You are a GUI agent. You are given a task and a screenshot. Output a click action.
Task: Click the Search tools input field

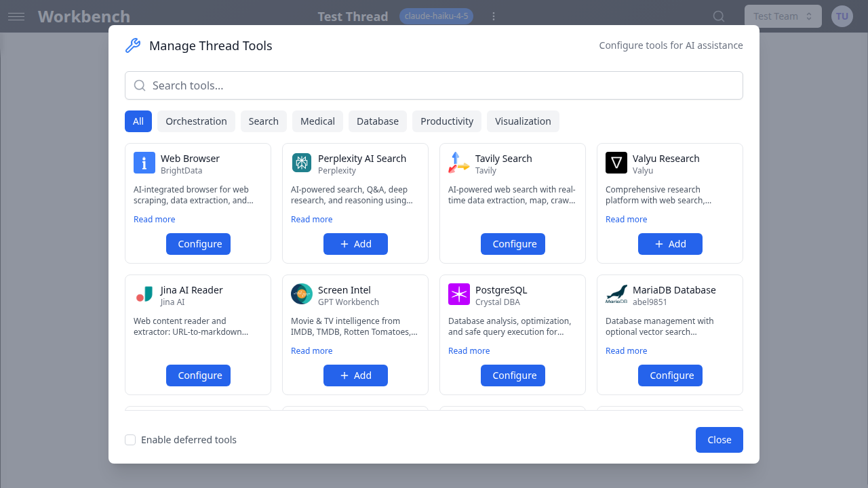tap(434, 85)
